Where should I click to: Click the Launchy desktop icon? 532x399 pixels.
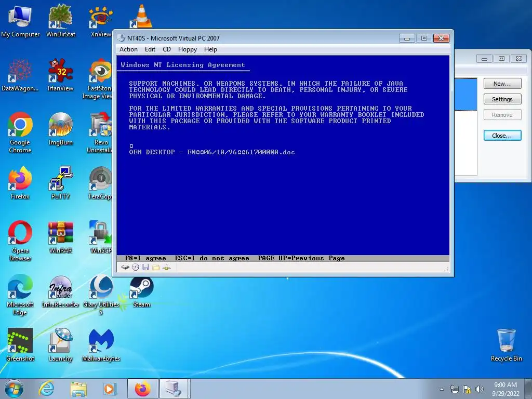click(60, 345)
